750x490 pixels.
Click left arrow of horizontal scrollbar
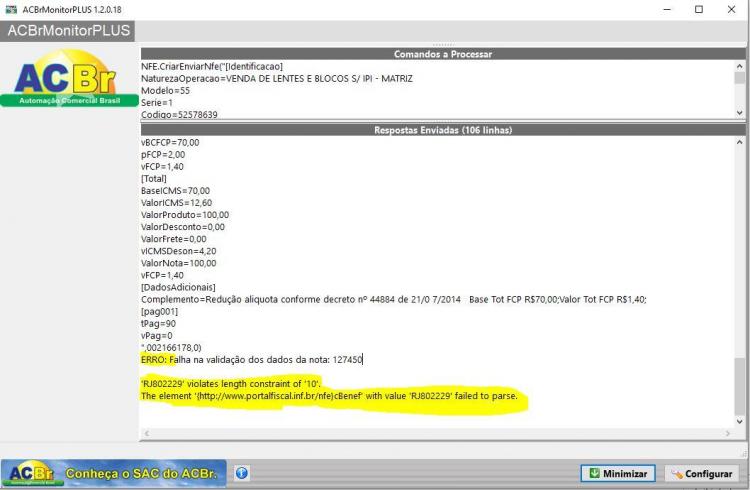147,433
